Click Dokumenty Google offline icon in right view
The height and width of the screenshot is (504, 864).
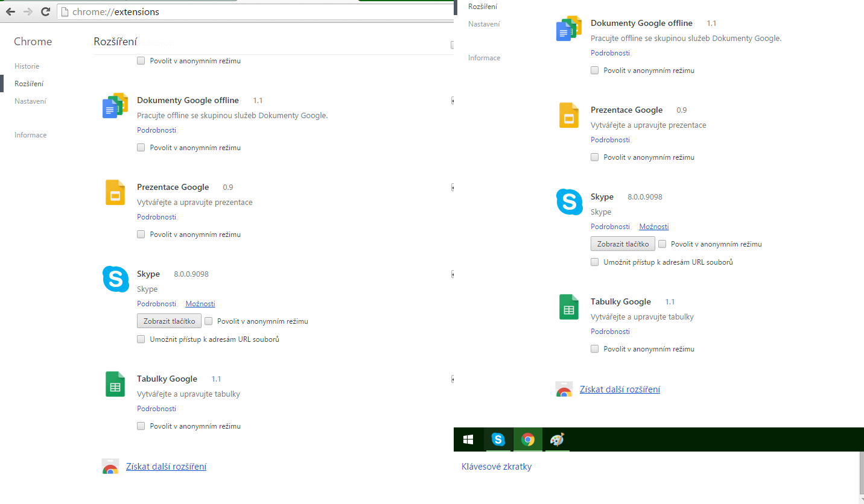pos(568,28)
